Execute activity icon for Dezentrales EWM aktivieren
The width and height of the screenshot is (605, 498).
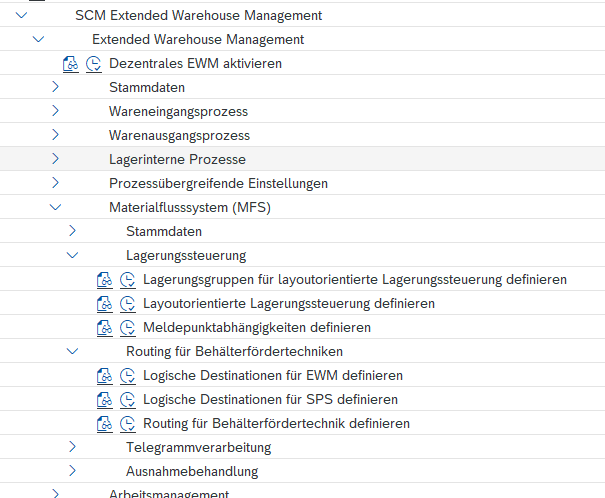click(94, 64)
